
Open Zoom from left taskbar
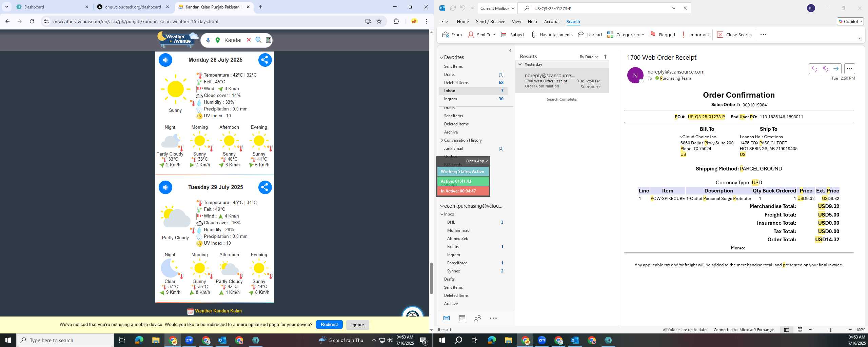189,340
